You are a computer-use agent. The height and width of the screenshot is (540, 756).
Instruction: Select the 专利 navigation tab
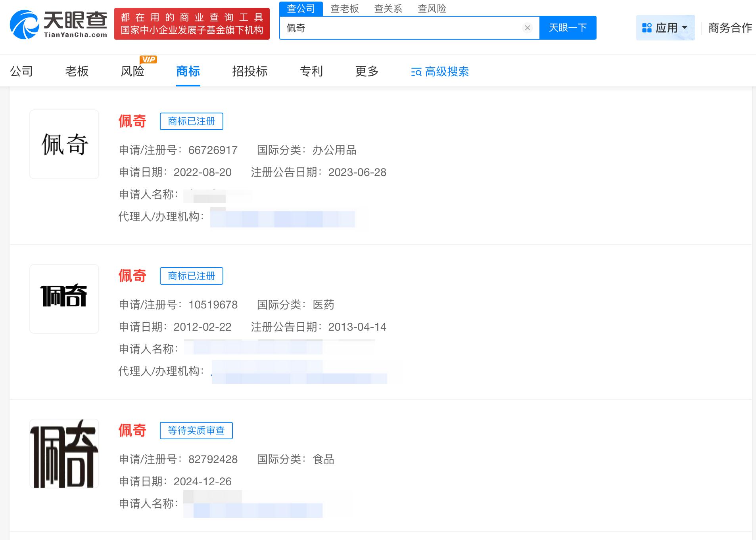click(311, 71)
